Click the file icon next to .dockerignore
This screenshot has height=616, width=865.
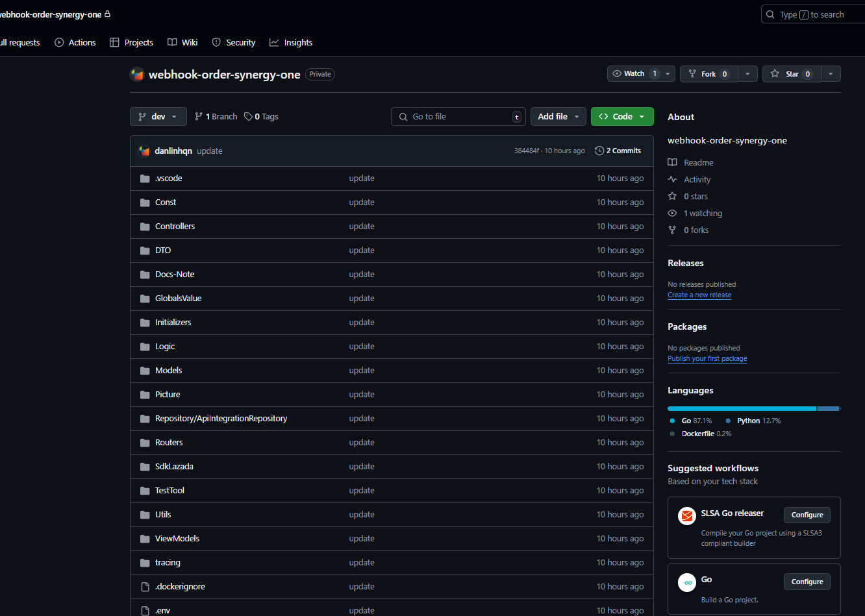tap(145, 587)
